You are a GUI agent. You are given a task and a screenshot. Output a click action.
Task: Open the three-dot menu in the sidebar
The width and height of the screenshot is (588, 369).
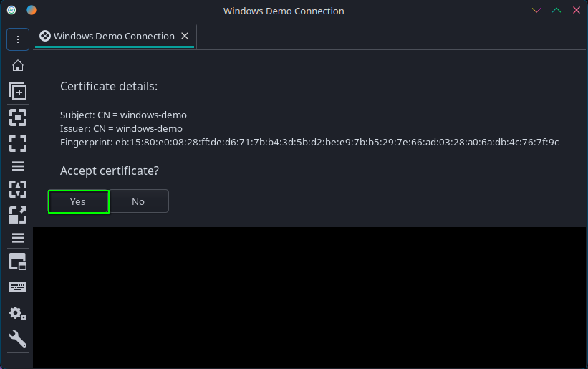(18, 39)
